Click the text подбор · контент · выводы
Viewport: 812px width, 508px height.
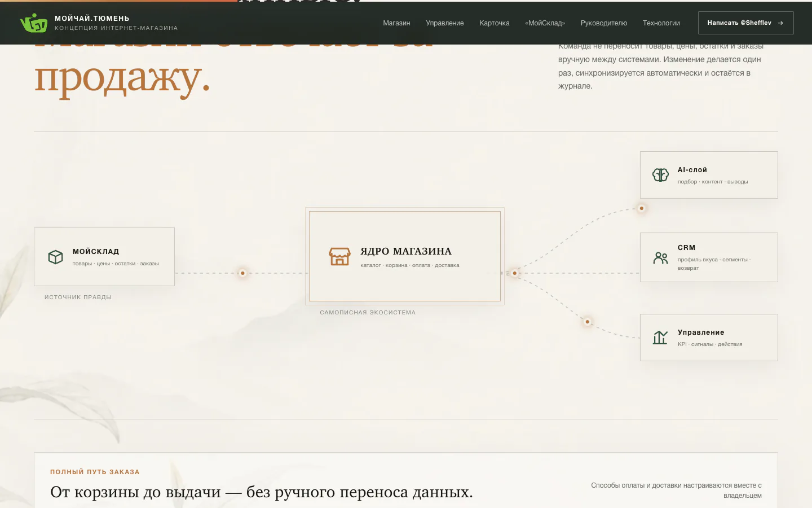click(713, 182)
